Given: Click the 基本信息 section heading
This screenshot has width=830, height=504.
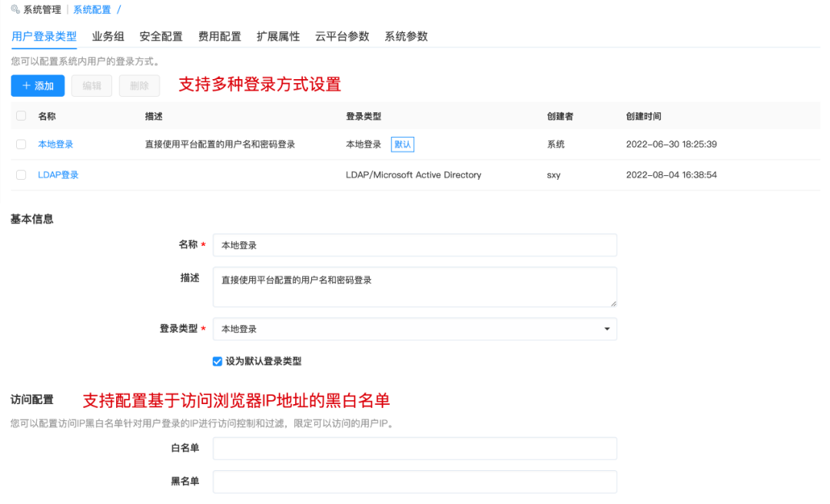Looking at the screenshot, I should (x=32, y=219).
